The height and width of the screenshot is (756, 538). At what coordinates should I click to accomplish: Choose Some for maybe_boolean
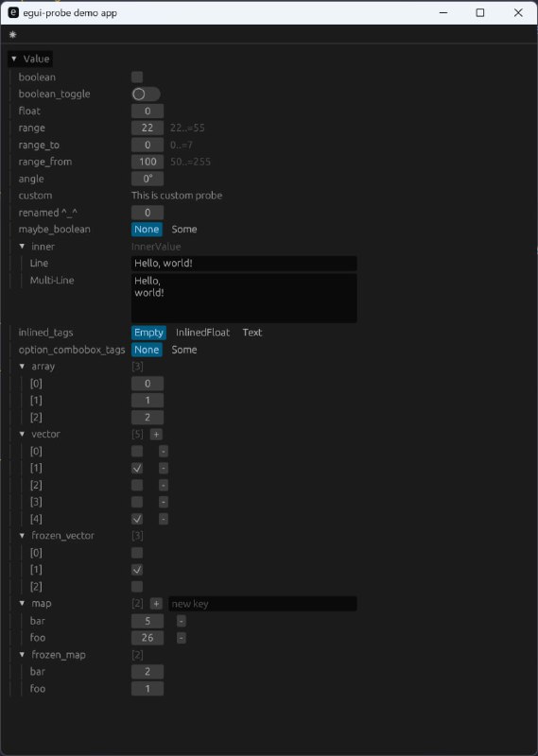(x=183, y=230)
